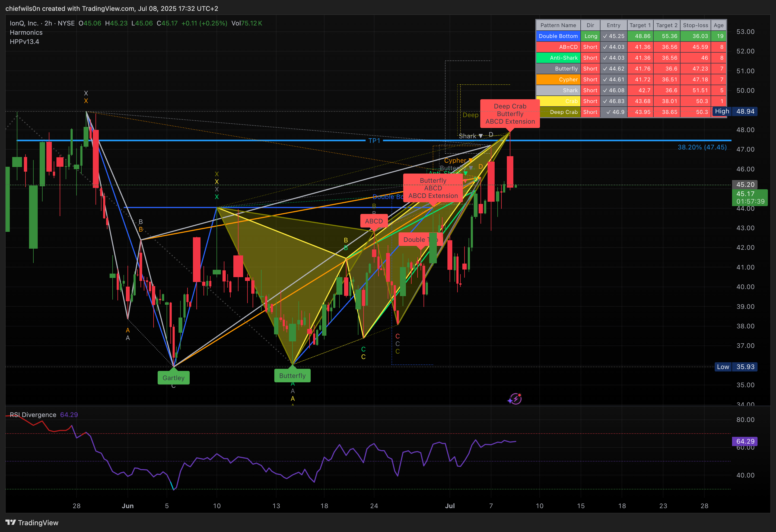Select the AB=CD pattern name cell
The height and width of the screenshot is (532, 776).
click(558, 47)
